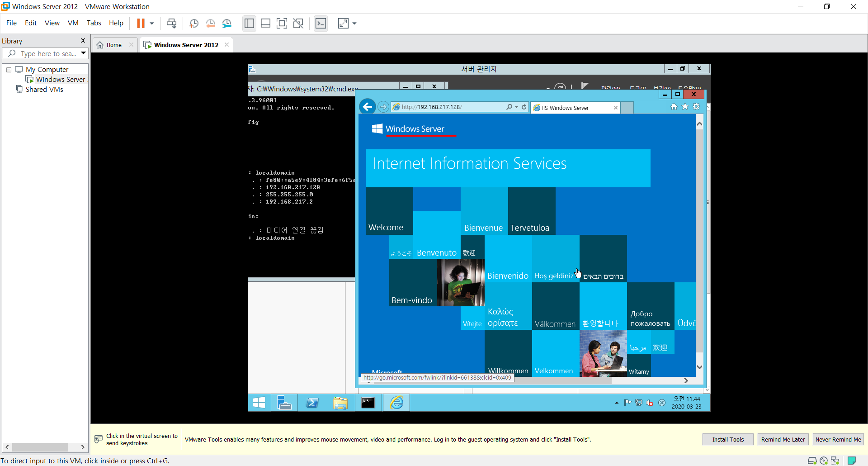Image resolution: width=868 pixels, height=466 pixels.
Task: Revert VM to previous snapshot icon
Action: pyautogui.click(x=210, y=24)
